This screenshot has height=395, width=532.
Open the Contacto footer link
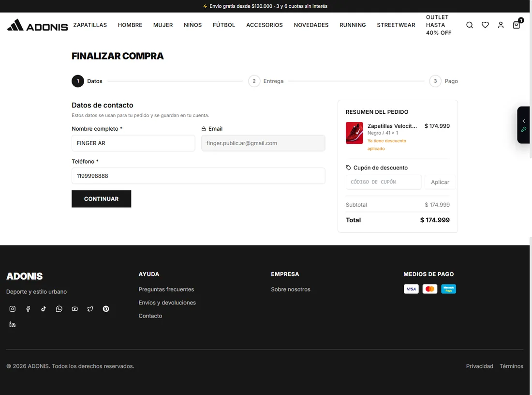[150, 316]
